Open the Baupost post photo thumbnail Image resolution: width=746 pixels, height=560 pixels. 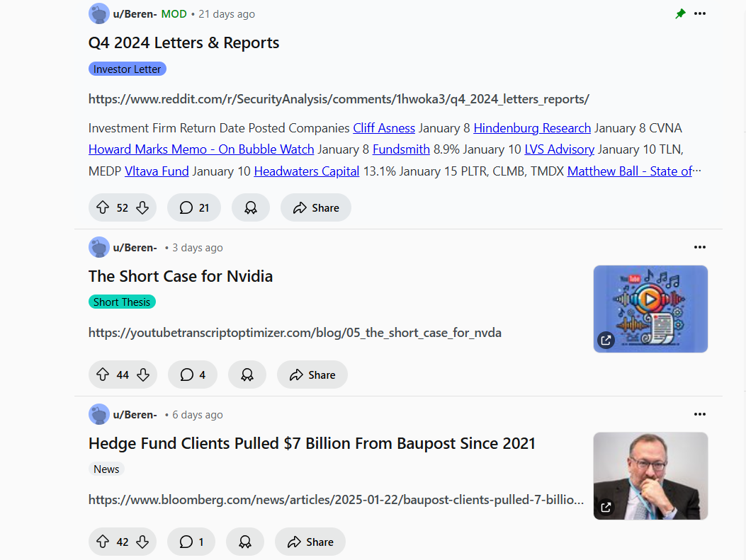650,476
